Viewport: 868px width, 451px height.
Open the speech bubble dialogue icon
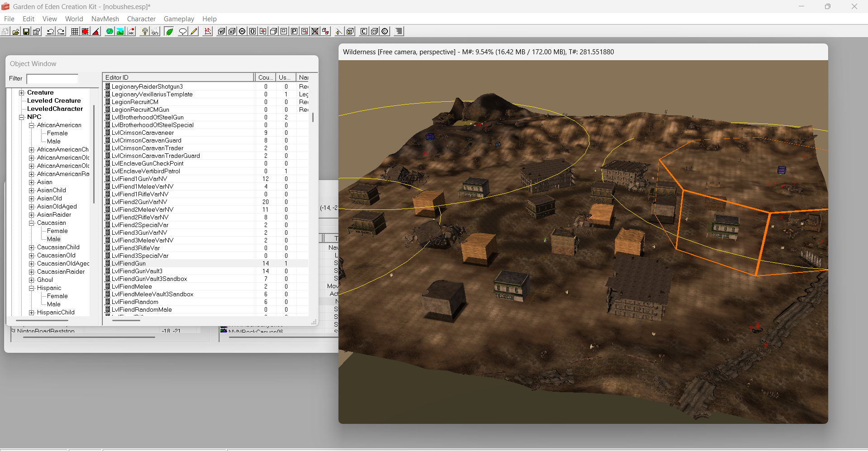click(x=183, y=31)
